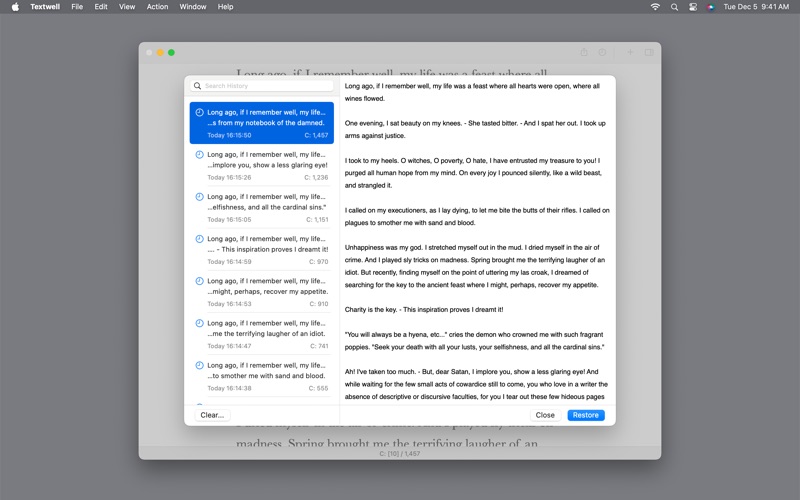Select history entry from Today 16:14:38
The height and width of the screenshot is (500, 800).
point(262,376)
